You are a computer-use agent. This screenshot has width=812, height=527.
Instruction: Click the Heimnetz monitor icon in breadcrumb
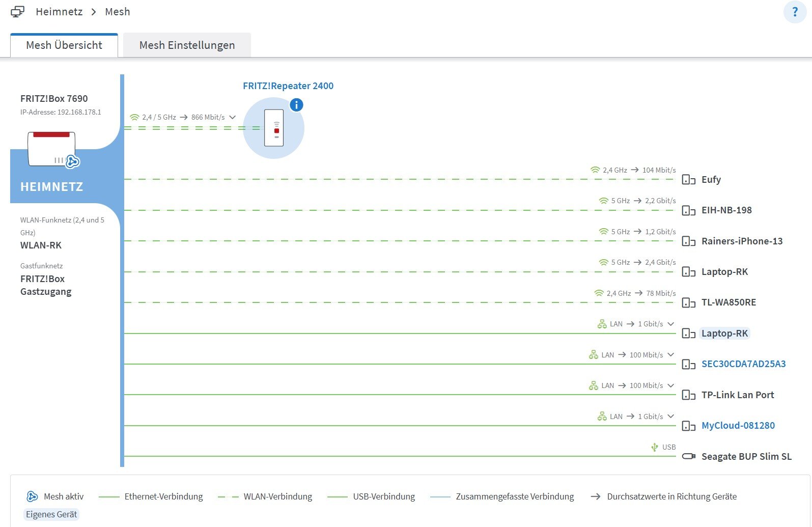click(x=17, y=12)
